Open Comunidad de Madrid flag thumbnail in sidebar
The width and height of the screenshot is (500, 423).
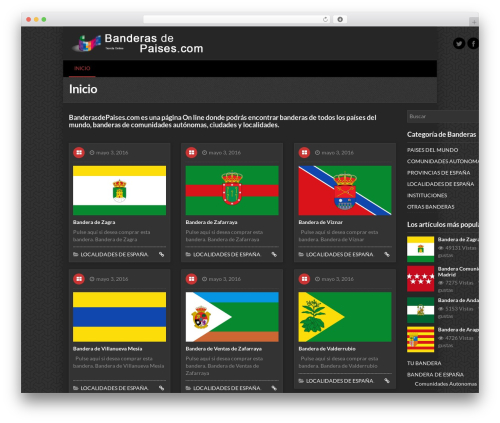pyautogui.click(x=420, y=279)
